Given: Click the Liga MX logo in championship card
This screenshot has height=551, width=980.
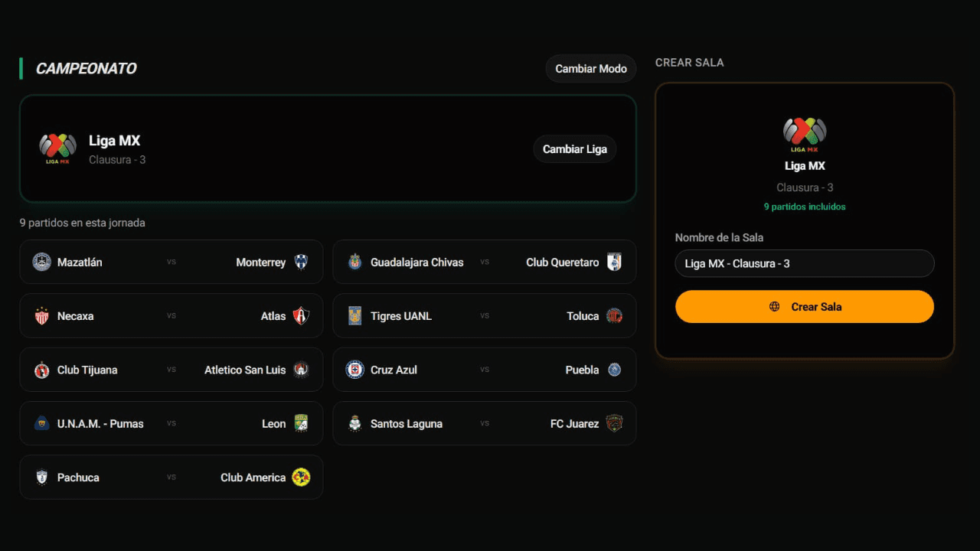Looking at the screenshot, I should (58, 148).
